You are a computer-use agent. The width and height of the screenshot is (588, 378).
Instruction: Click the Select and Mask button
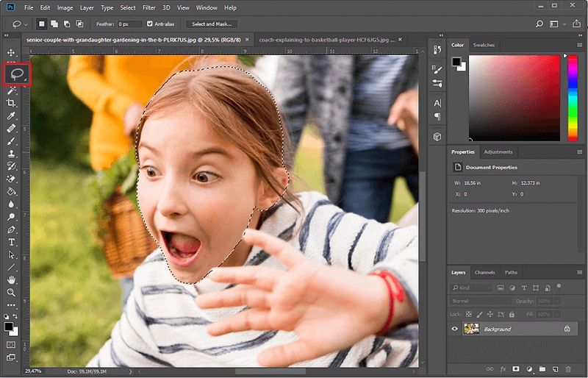click(212, 24)
